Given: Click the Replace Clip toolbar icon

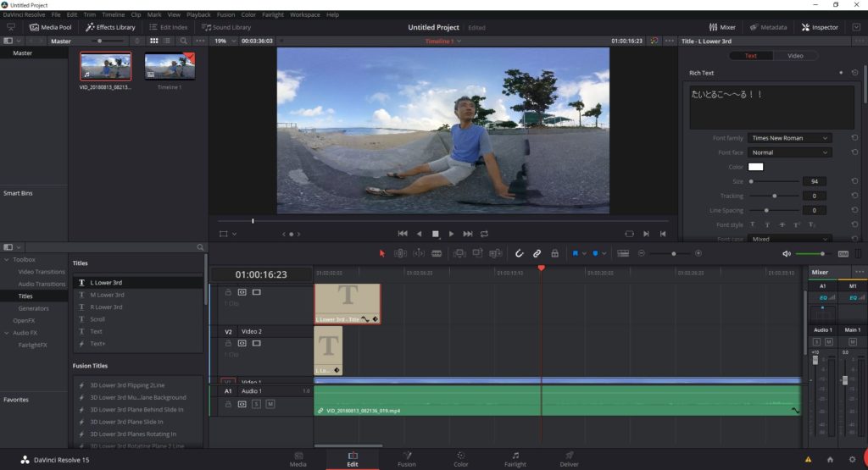Looking at the screenshot, I should click(x=495, y=253).
